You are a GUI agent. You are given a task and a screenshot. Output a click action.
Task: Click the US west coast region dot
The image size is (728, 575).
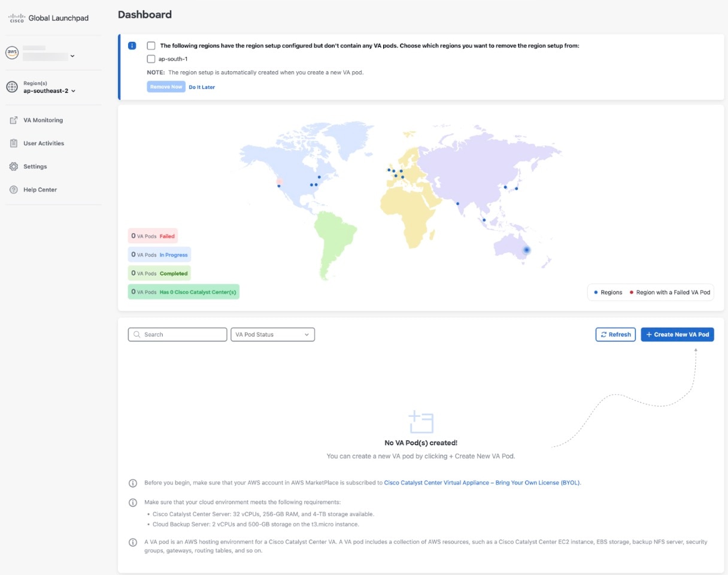pyautogui.click(x=278, y=186)
